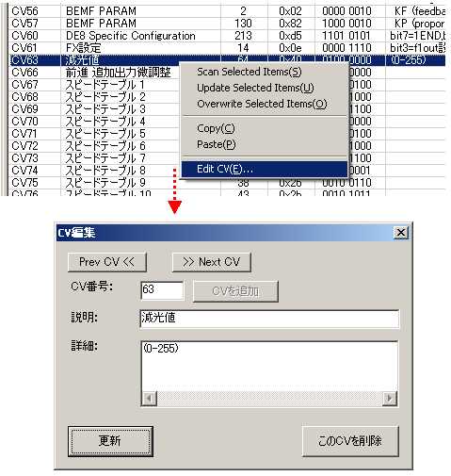Click the left arrow of details scrollbar
The image size is (451, 476).
click(149, 399)
